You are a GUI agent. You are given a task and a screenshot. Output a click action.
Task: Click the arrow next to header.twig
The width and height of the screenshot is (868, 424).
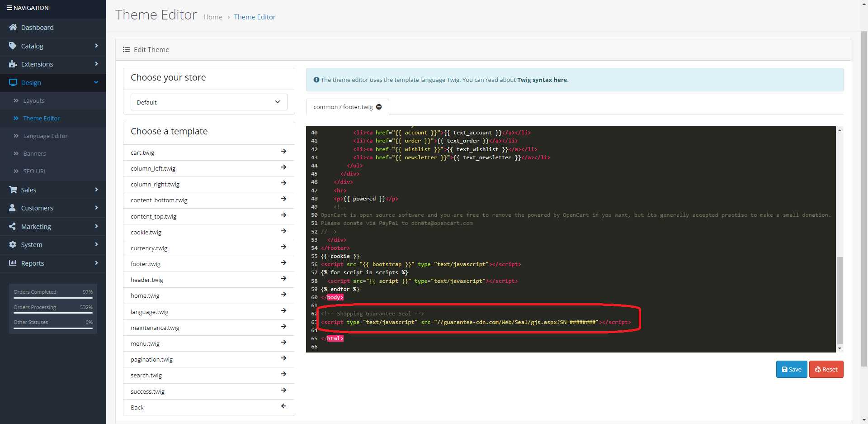pyautogui.click(x=283, y=279)
